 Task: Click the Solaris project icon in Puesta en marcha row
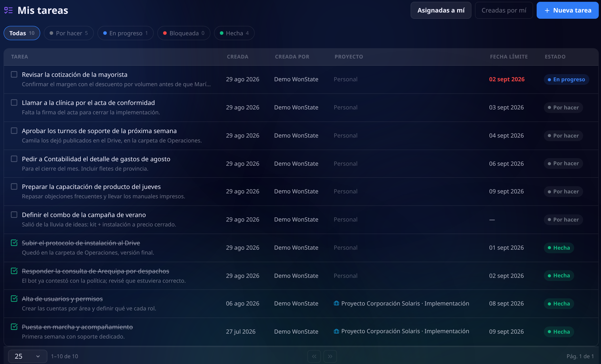[336, 331]
